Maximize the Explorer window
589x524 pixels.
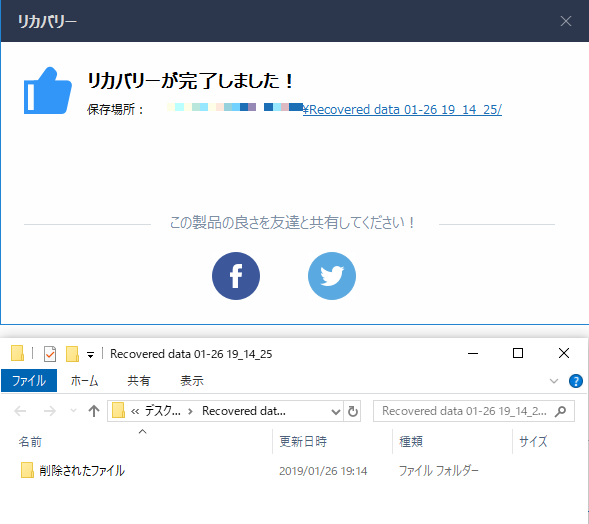[x=518, y=353]
